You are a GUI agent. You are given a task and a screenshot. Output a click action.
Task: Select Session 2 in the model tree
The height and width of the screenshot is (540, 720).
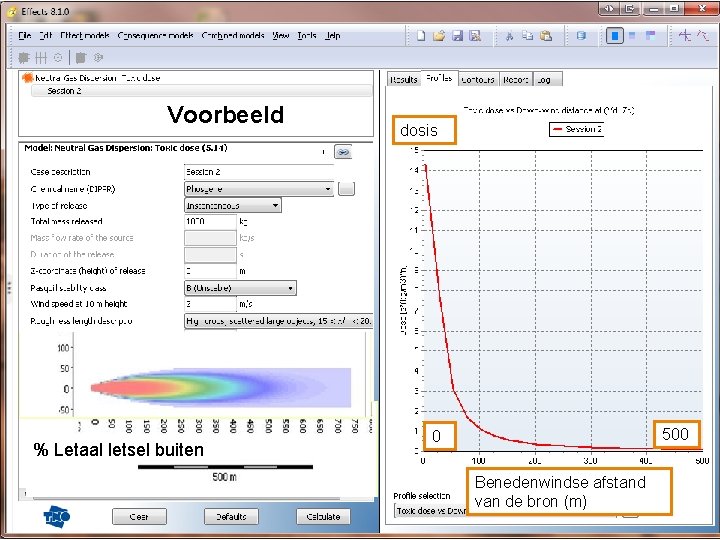tap(201, 91)
